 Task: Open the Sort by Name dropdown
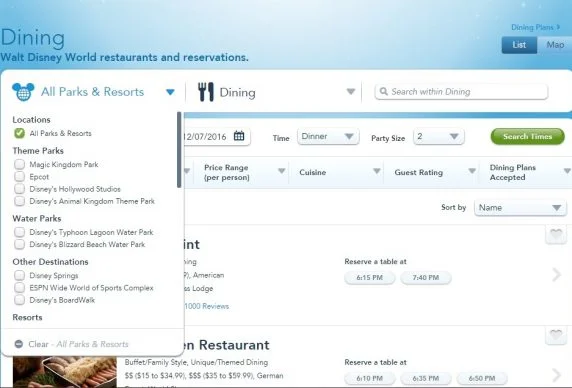520,207
